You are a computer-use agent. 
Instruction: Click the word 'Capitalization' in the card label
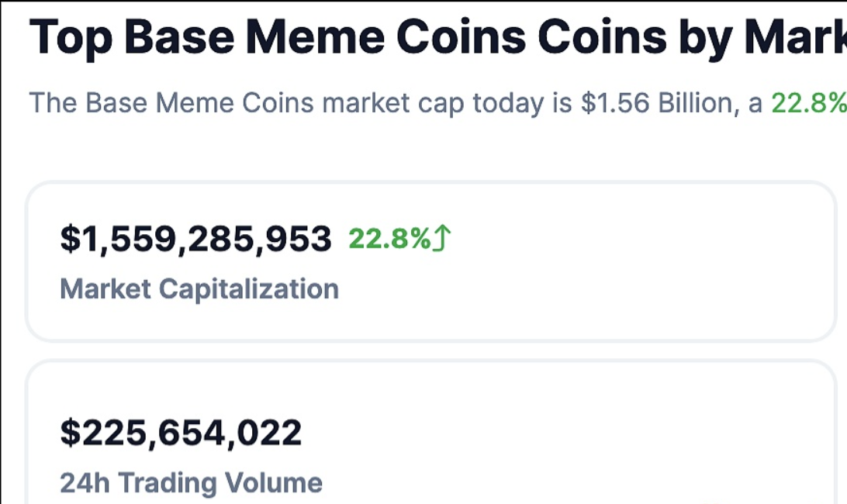pos(248,289)
